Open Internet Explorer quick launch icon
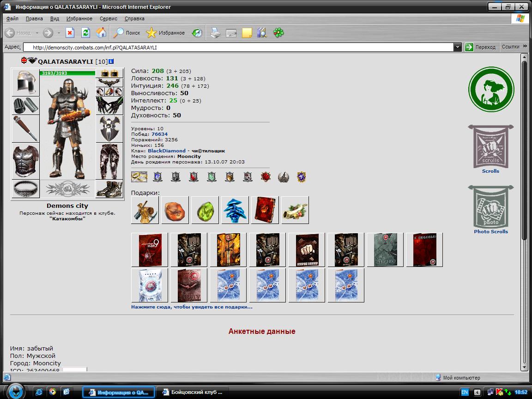532x399 pixels. [39, 392]
